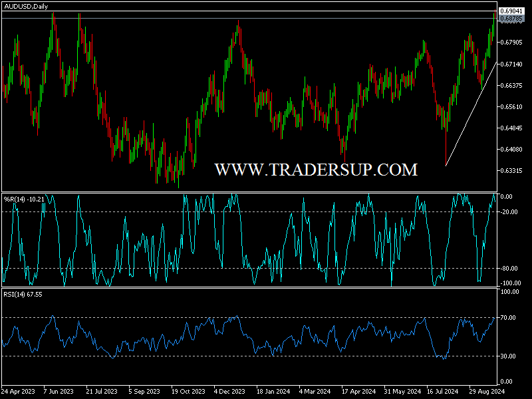
Task: Select the 19 Oct 2023 date marker
Action: pos(188,392)
